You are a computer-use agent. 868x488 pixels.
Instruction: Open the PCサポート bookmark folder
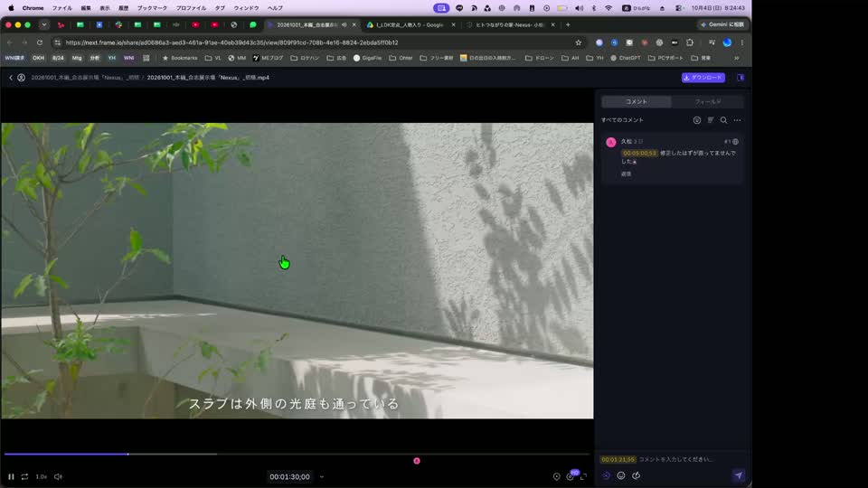[666, 58]
